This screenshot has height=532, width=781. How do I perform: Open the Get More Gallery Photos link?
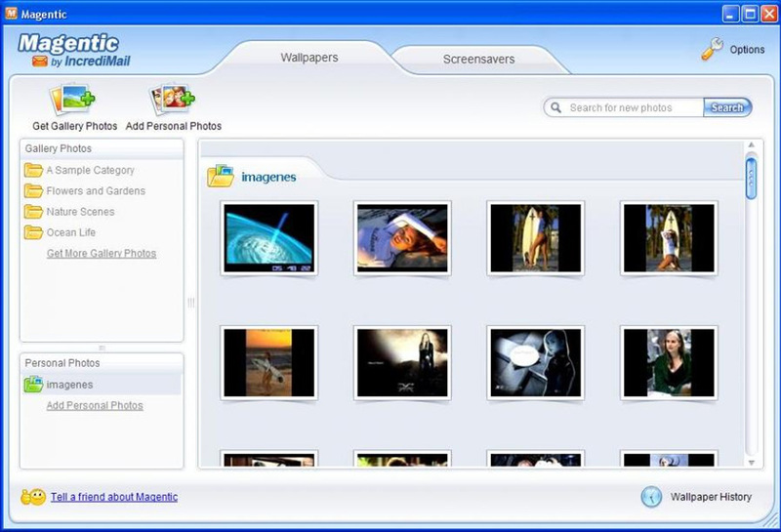(102, 254)
